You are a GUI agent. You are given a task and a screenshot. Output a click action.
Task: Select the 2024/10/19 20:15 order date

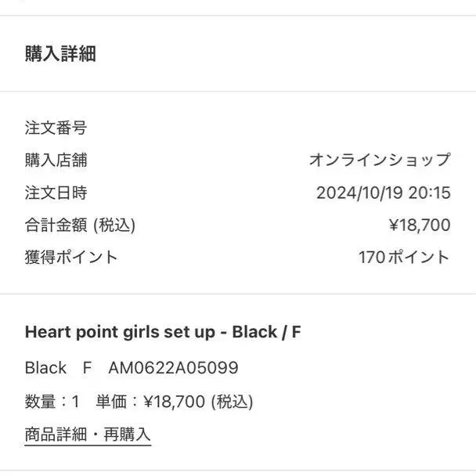coord(383,193)
